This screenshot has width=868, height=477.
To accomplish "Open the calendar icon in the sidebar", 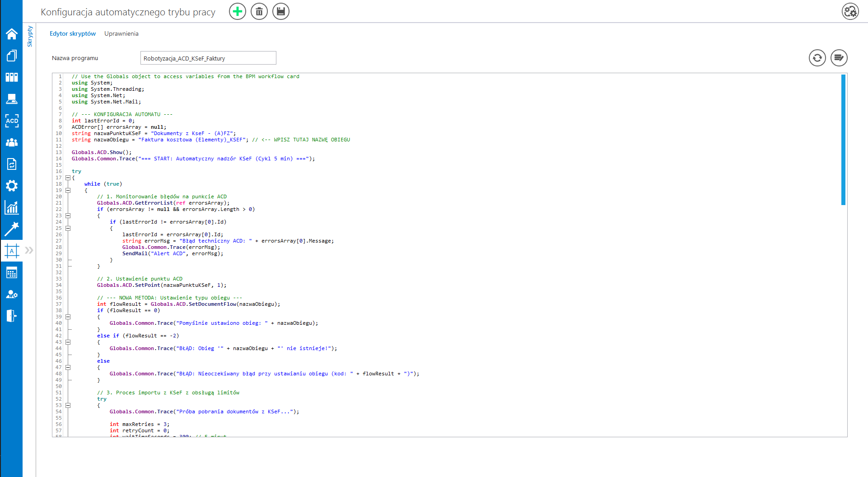I will tap(12, 273).
